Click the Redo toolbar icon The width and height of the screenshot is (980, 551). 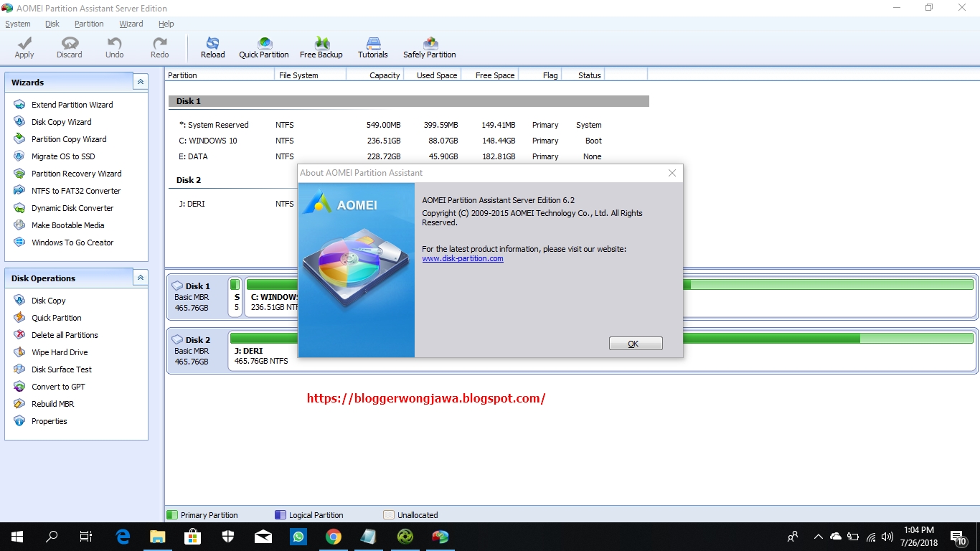pyautogui.click(x=160, y=48)
